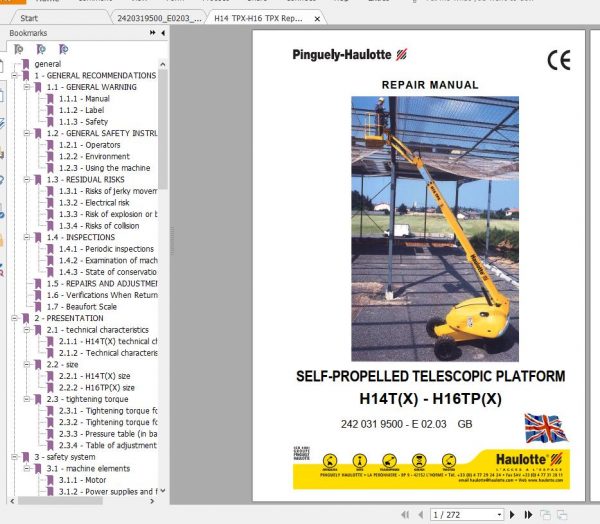
Task: Open bookmark 1.3.3 - Risk of explosion
Action: (x=108, y=214)
